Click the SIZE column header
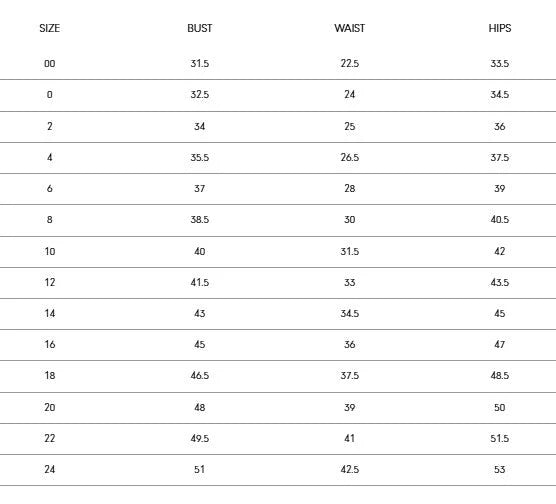Viewport: 556px width, 504px height. click(50, 28)
